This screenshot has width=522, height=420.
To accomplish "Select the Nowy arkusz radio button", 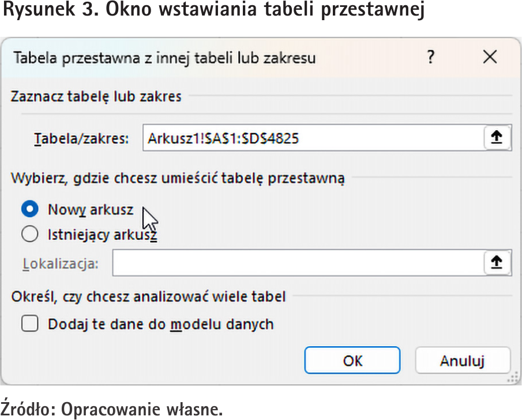I will tap(29, 209).
